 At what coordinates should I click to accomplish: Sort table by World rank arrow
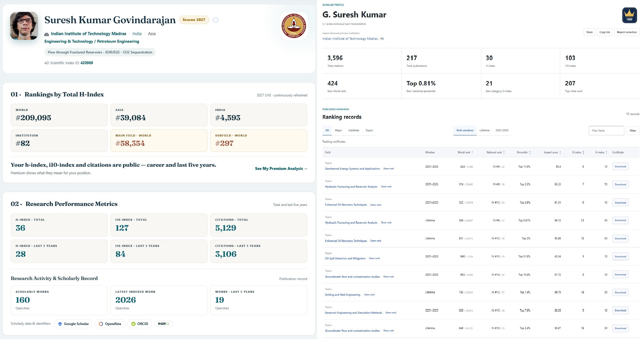(472, 152)
